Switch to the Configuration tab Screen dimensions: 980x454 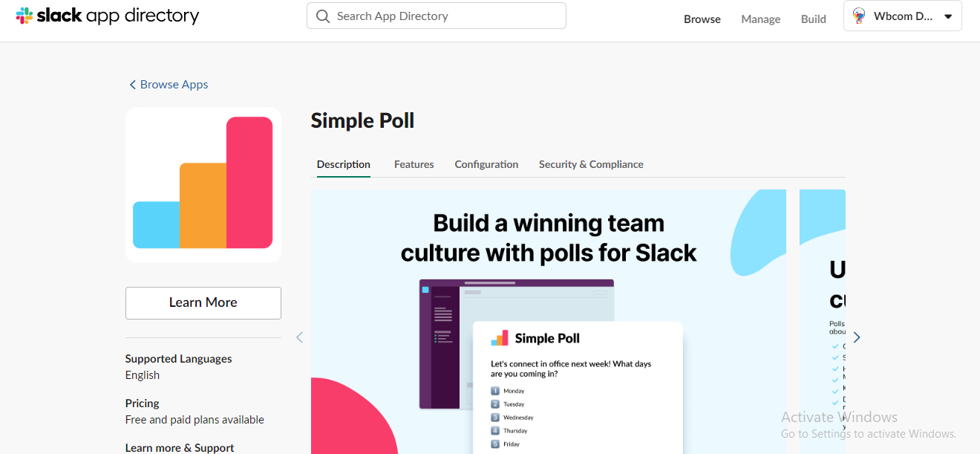coord(486,164)
